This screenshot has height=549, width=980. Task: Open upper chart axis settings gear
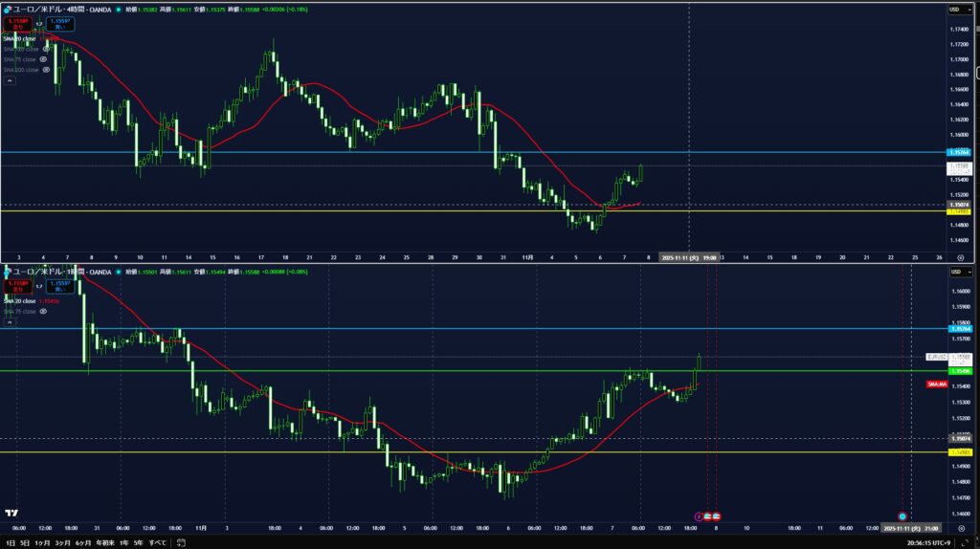coord(960,257)
